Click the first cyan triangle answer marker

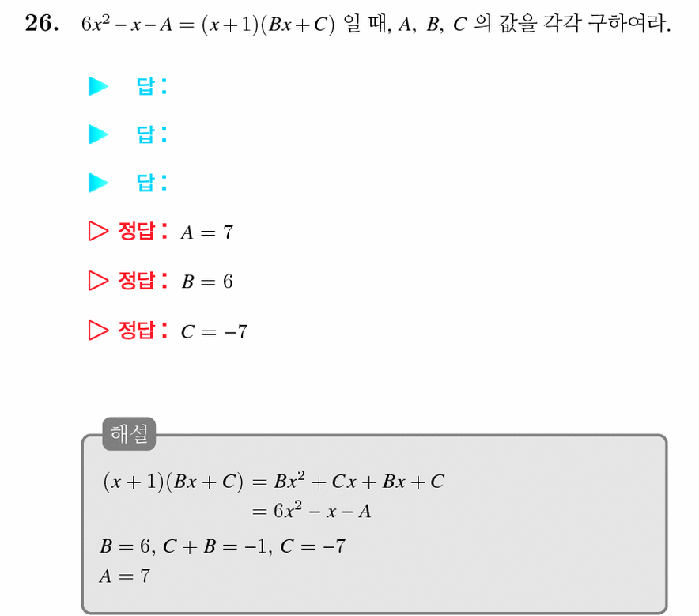tap(98, 86)
